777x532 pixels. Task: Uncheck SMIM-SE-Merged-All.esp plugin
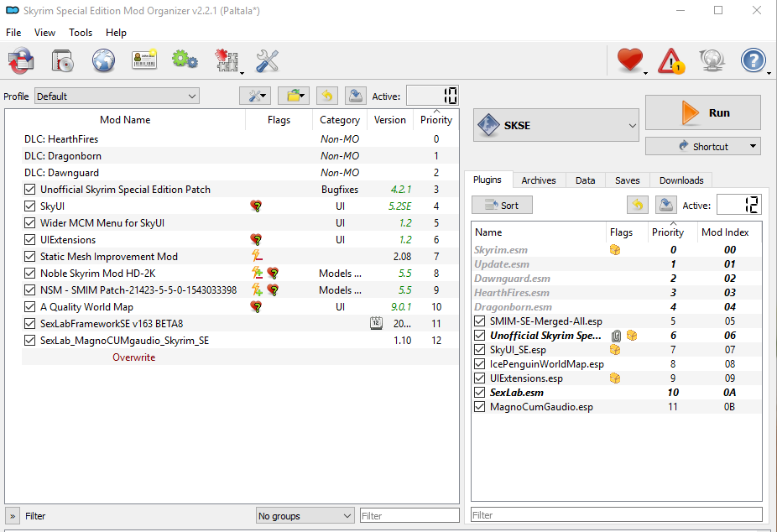tap(479, 321)
